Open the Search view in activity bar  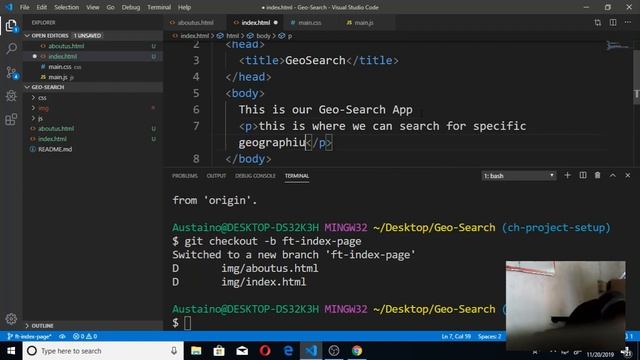tap(11, 49)
